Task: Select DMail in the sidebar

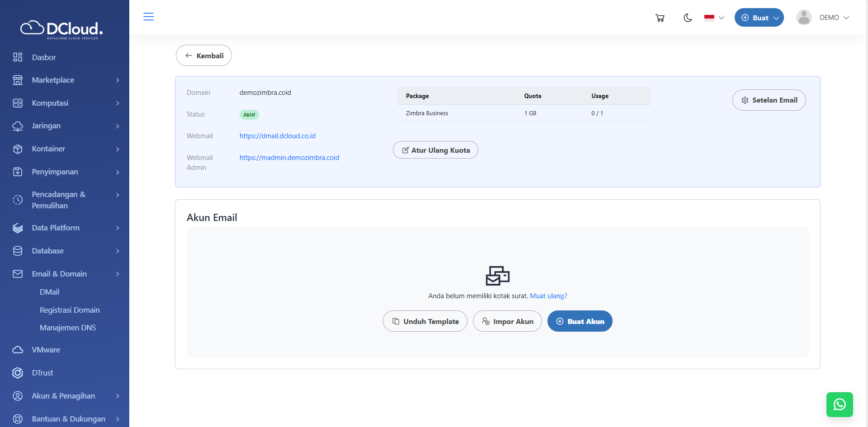Action: 49,292
